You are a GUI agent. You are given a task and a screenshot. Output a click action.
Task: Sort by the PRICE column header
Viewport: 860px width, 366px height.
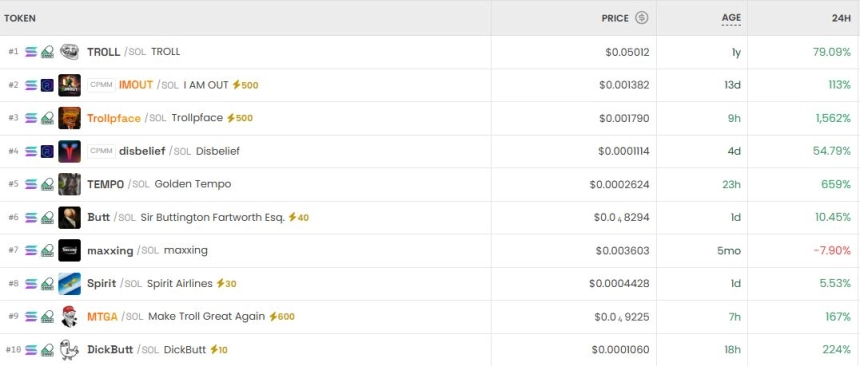615,18
